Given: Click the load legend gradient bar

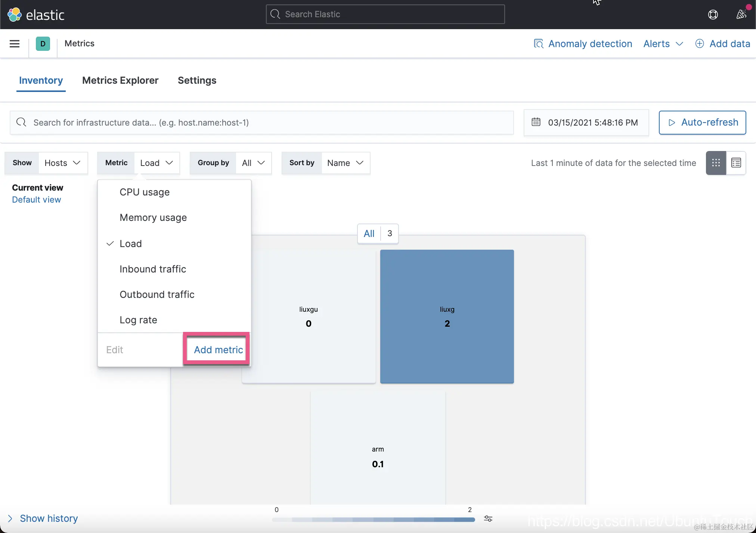Looking at the screenshot, I should pyautogui.click(x=374, y=520).
